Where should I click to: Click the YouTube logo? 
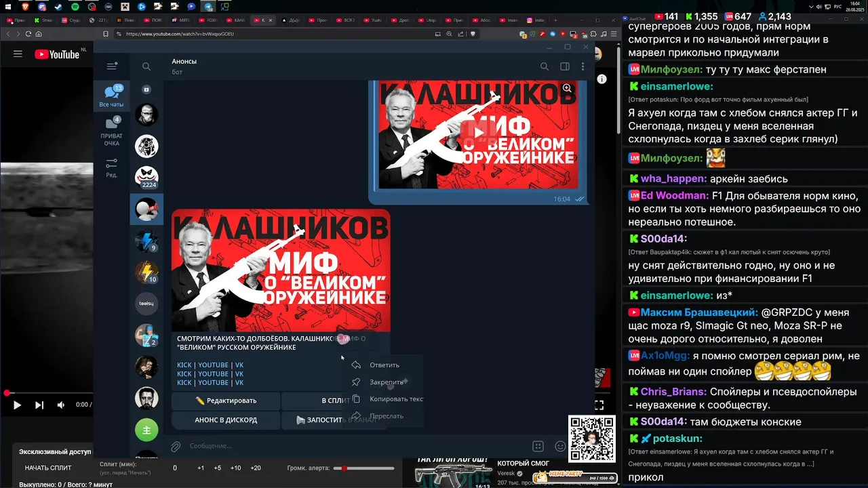point(57,54)
